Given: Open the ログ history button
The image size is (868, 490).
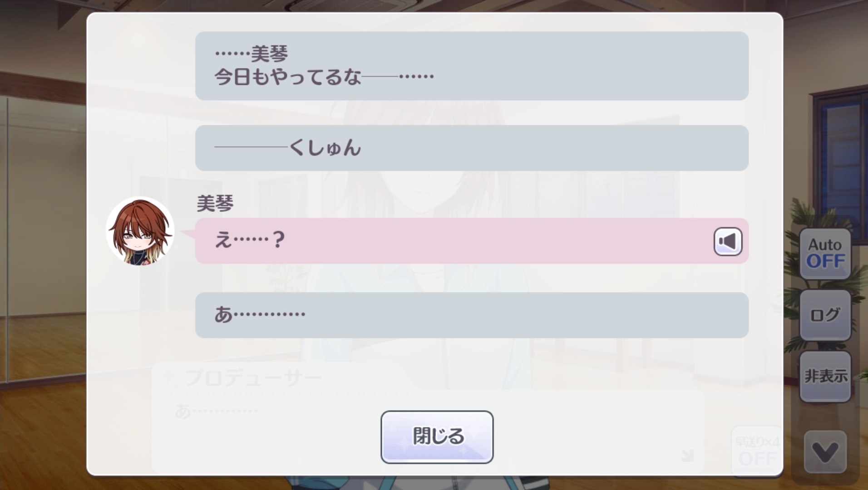Looking at the screenshot, I should tap(825, 315).
